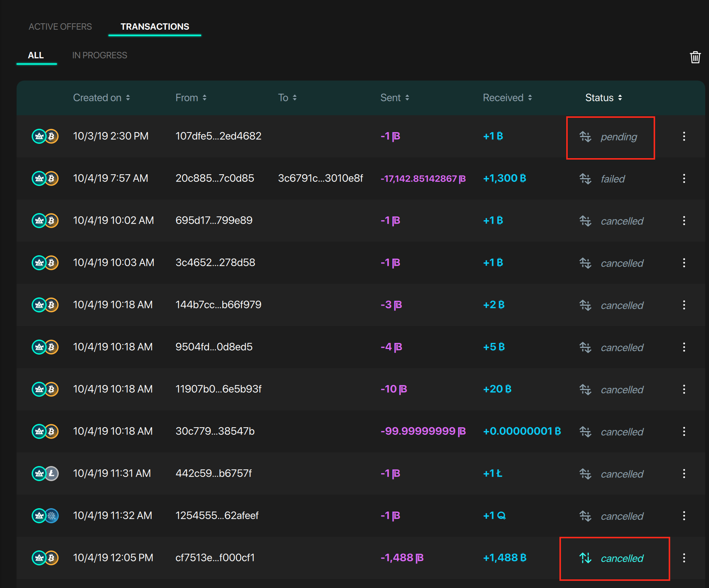
Task: Click From address 20c885...7c0d85
Action: tap(215, 178)
